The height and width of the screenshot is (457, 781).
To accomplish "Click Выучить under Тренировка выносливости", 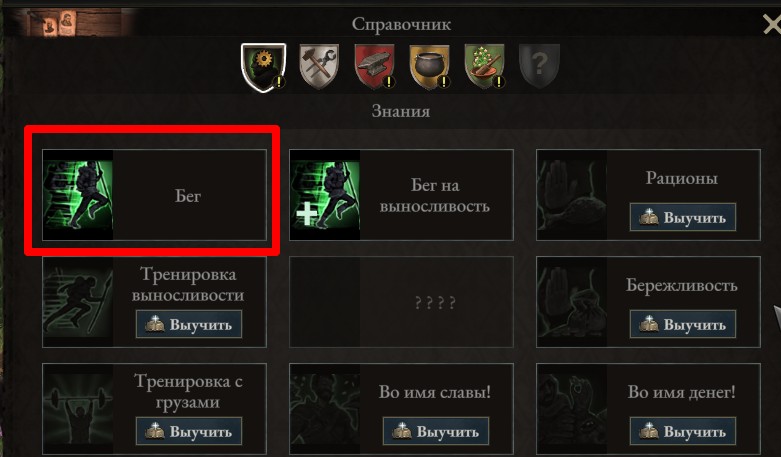I will click(x=189, y=324).
